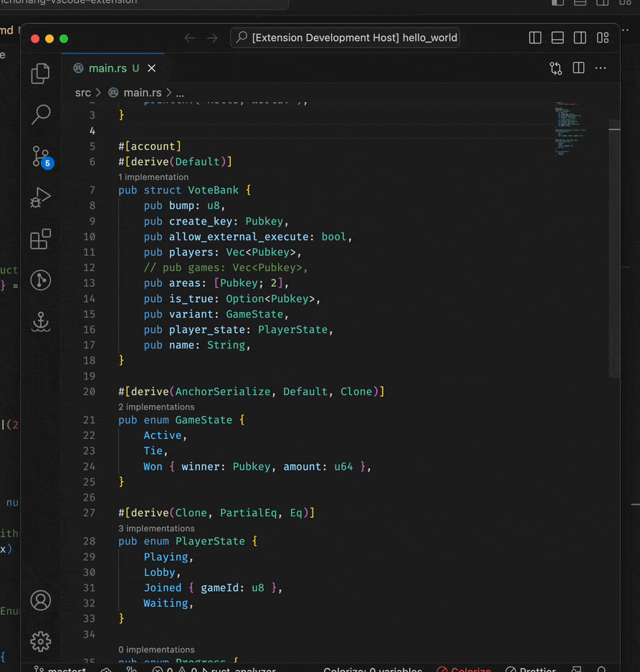Toggle the secondary side bar

tap(580, 38)
